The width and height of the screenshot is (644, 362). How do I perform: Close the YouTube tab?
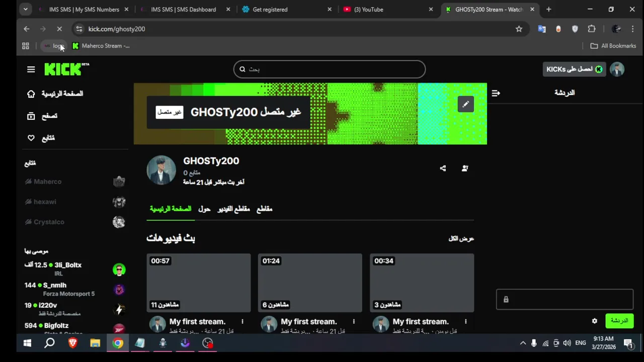pos(431,9)
